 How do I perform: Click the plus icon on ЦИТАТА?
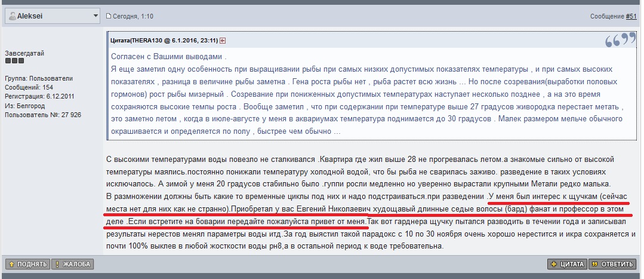[554, 264]
